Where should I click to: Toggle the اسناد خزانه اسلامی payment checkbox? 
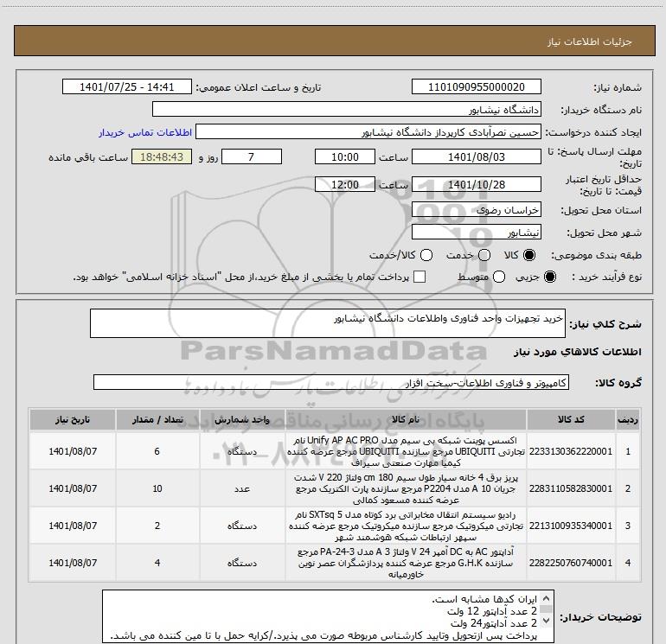click(419, 277)
